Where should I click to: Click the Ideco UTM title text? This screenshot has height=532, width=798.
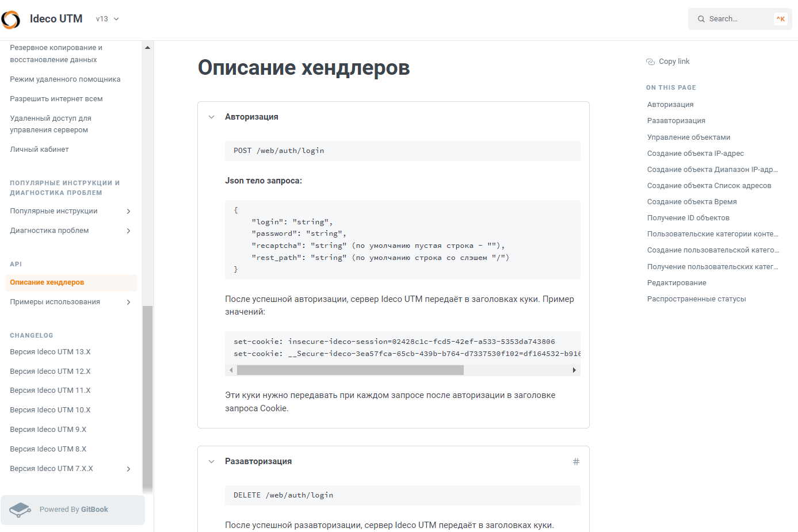tap(56, 19)
